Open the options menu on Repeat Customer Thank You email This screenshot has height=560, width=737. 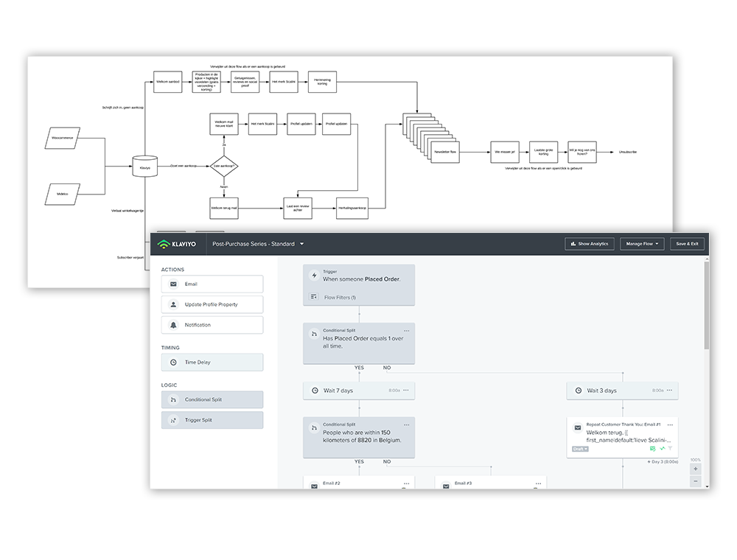click(x=670, y=424)
